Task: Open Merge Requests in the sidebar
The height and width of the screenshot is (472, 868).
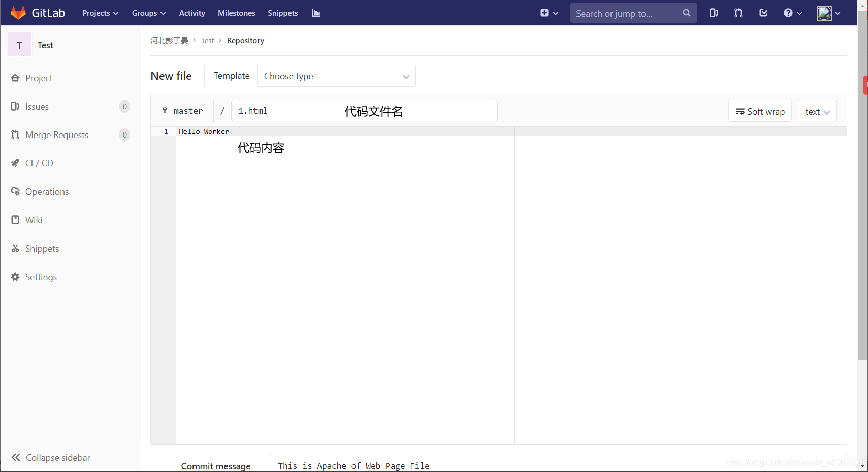Action: point(57,134)
